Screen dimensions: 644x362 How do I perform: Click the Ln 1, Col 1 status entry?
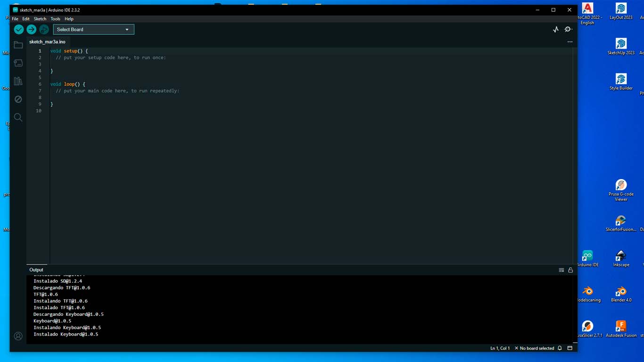(x=500, y=348)
